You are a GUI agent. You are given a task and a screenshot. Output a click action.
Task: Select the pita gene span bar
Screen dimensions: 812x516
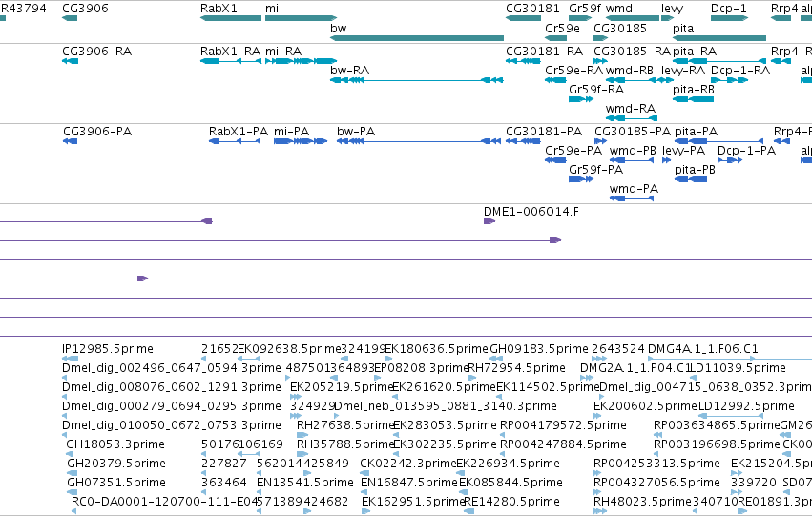719,38
